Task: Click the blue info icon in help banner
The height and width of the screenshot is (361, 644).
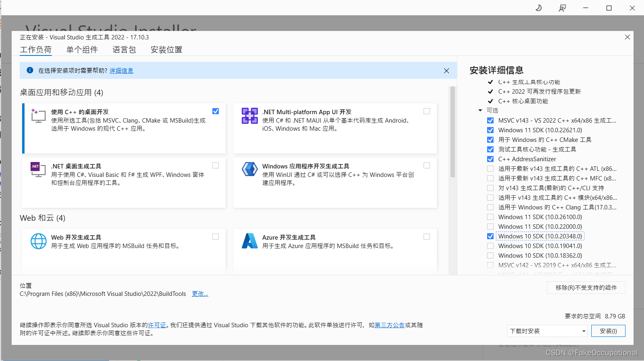Action: (30, 70)
